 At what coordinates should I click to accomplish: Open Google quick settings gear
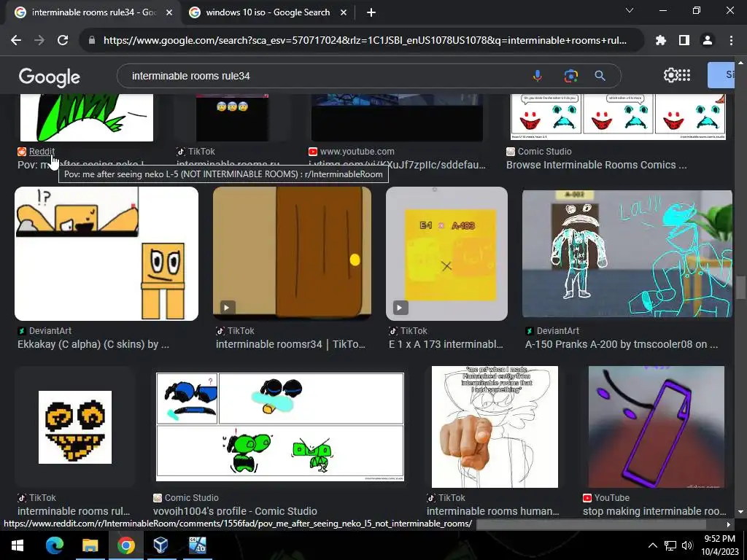[670, 75]
